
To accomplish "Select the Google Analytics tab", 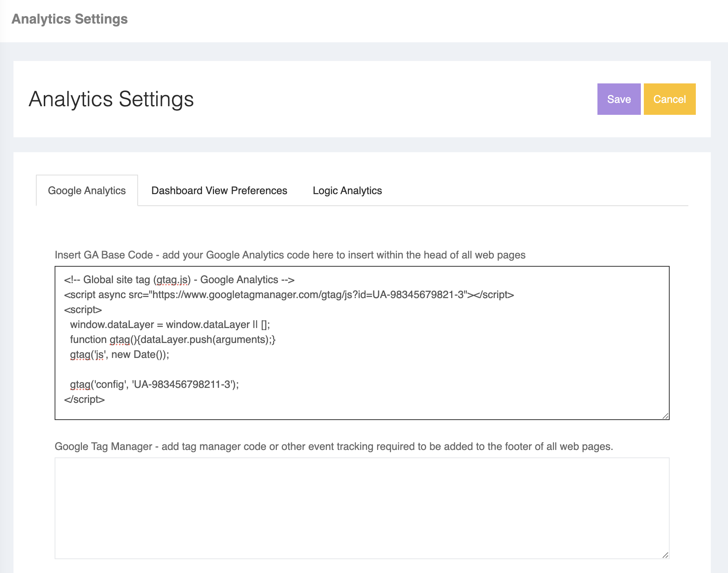I will click(87, 190).
